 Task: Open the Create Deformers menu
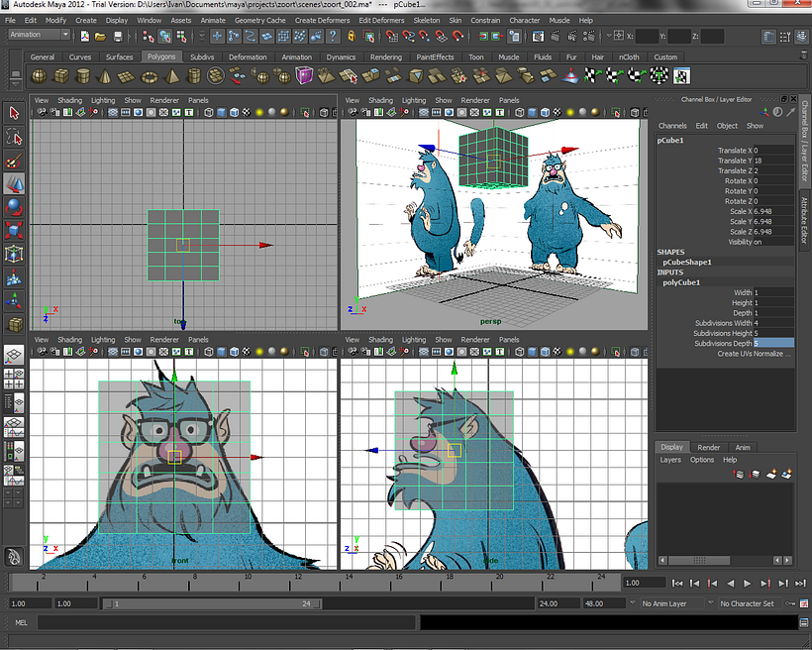tap(322, 20)
